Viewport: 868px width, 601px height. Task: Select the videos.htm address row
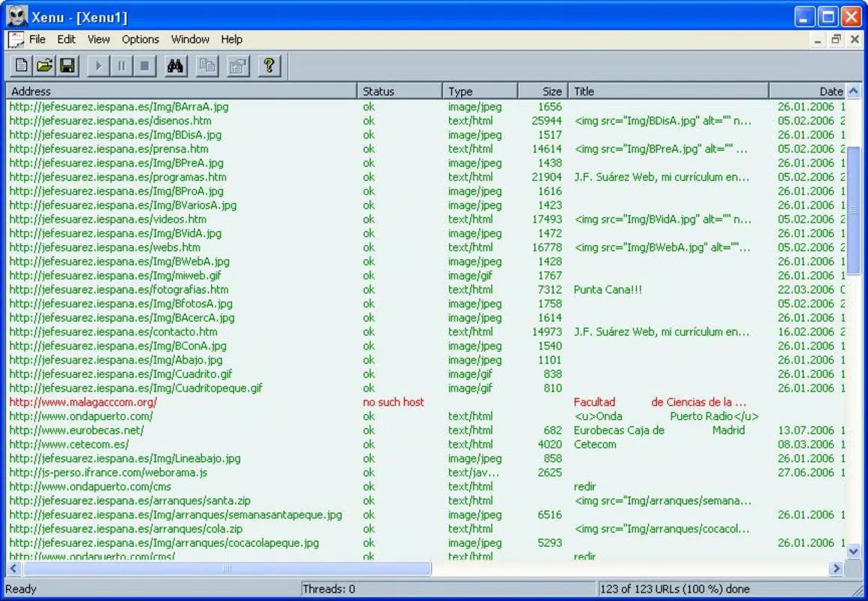107,219
